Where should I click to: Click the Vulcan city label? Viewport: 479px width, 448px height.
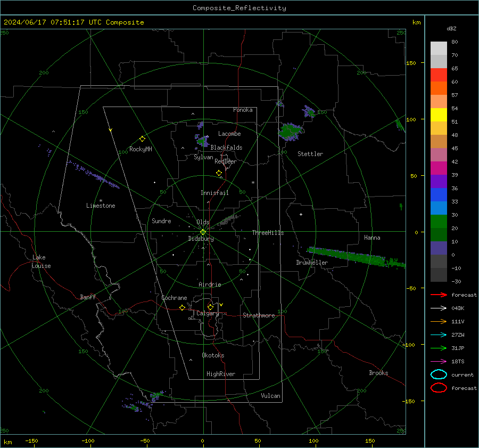point(270,396)
